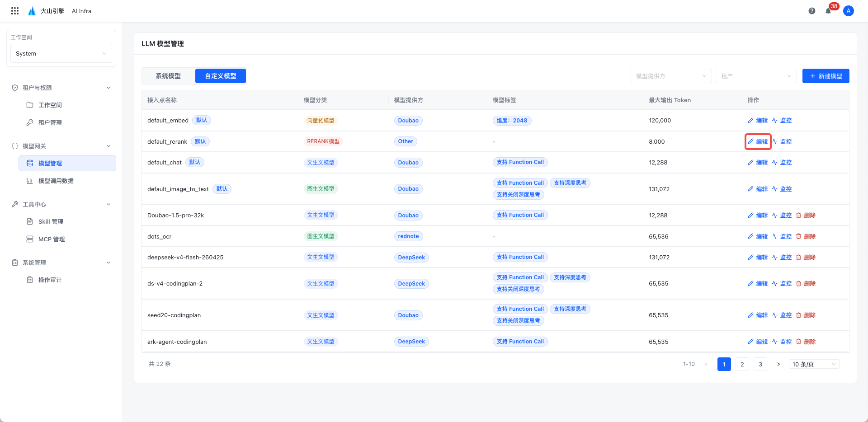Open the app grid launcher icon

[x=15, y=11]
